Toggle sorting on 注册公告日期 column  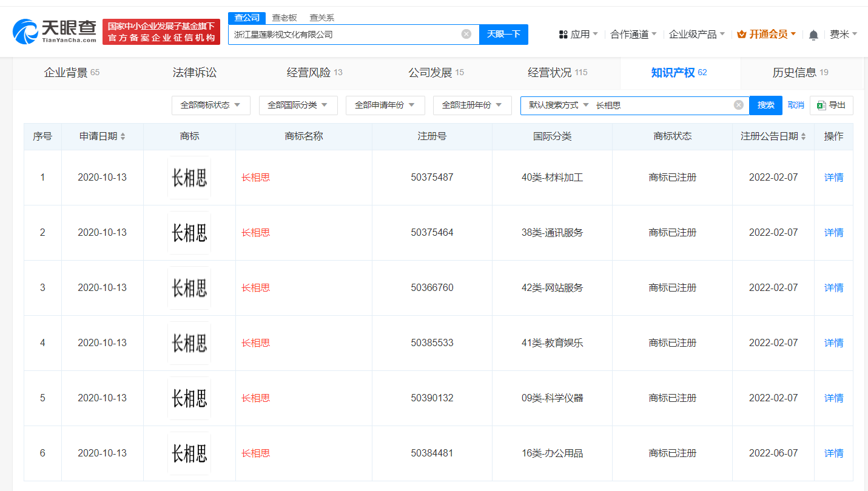tap(804, 136)
